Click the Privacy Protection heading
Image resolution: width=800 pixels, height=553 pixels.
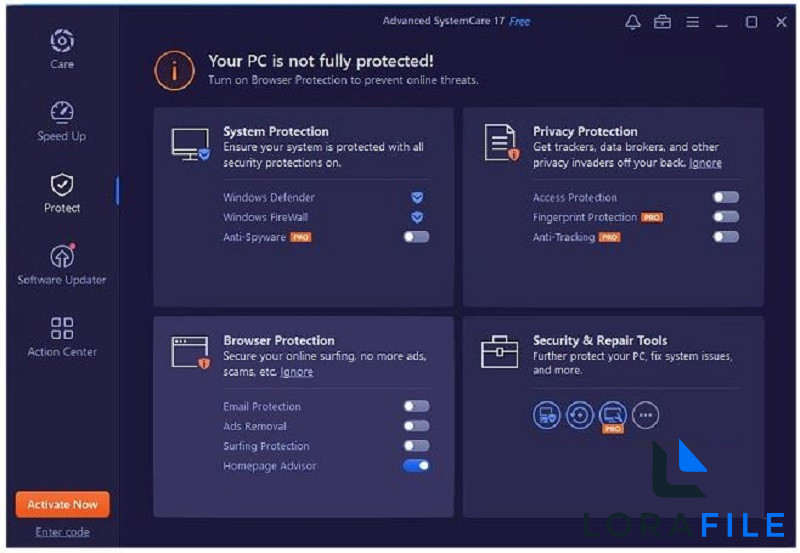(585, 132)
